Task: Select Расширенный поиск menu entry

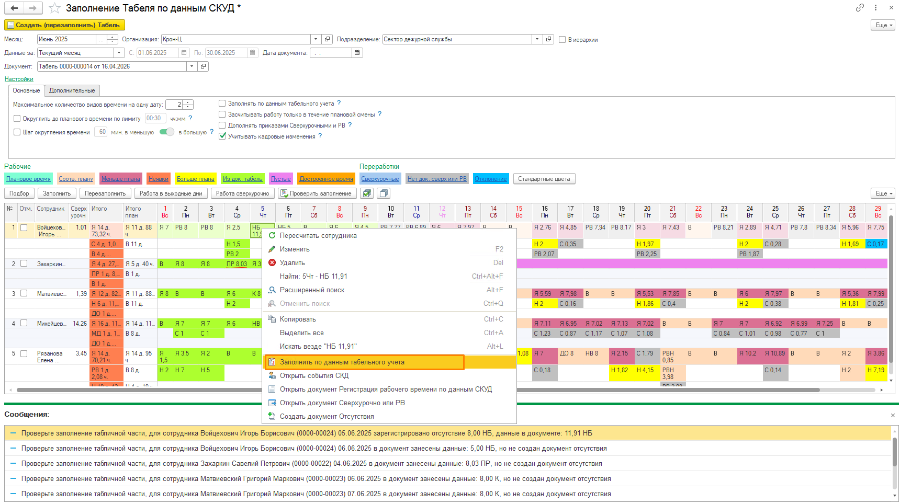Action: click(389, 290)
